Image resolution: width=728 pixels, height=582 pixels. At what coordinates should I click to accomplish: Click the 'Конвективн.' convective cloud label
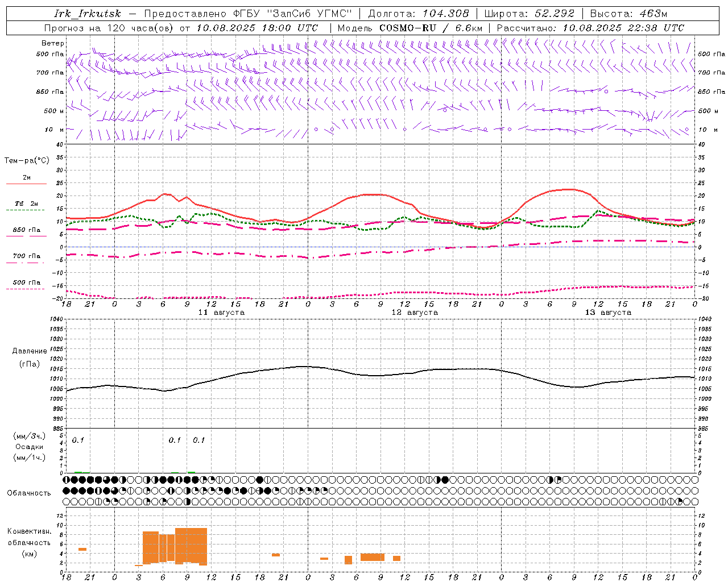click(x=30, y=531)
